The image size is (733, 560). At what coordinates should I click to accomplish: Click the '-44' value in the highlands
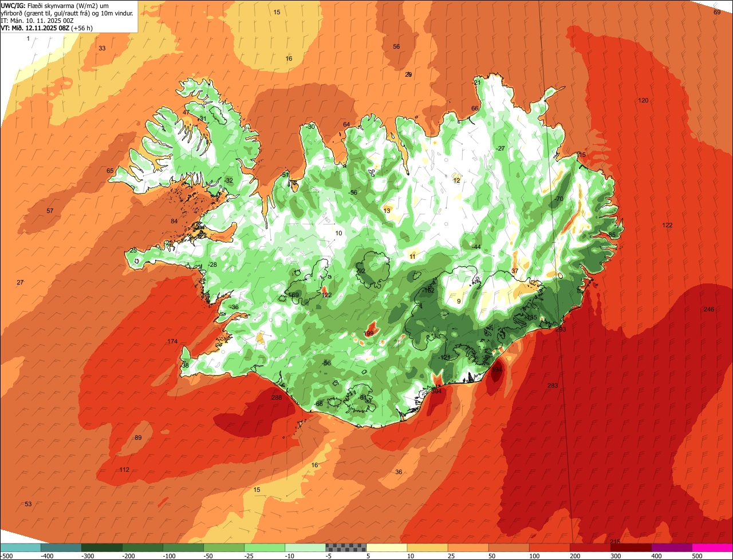tap(475, 247)
